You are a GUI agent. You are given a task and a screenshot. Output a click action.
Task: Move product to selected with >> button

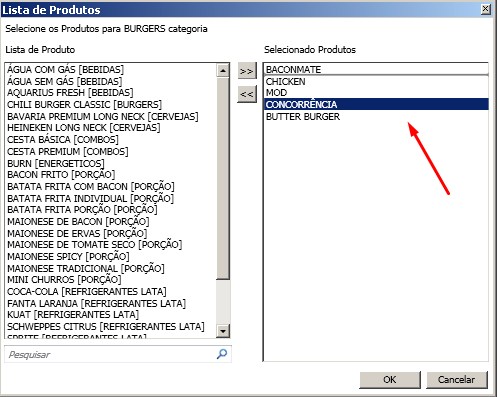point(247,71)
